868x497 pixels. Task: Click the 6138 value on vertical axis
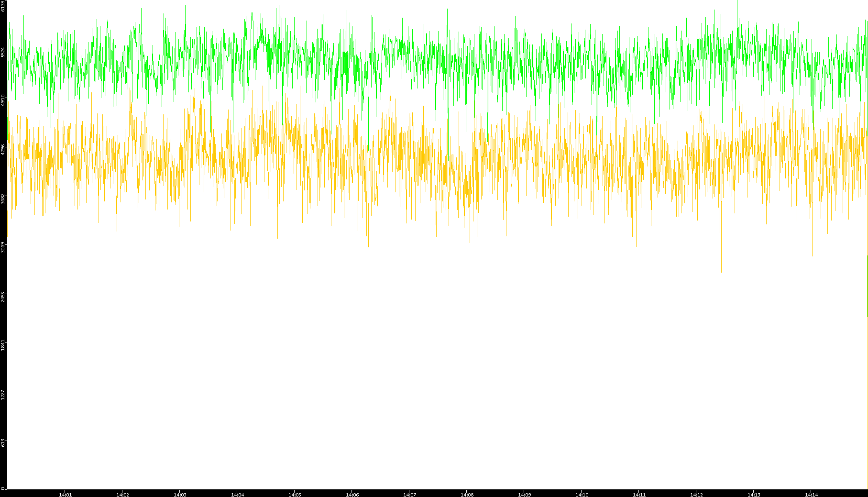[x=3, y=6]
